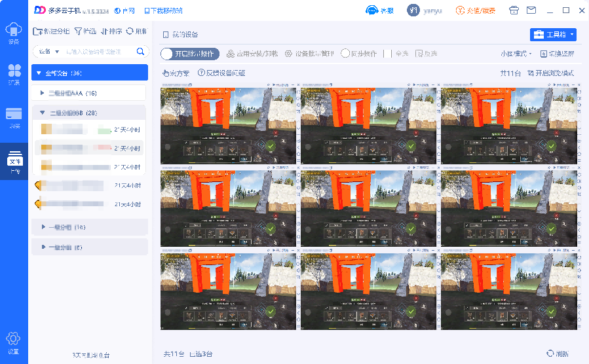Viewport: 589px width, 364px height.
Task: Click pin icon on top-right device header
Action: [549, 85]
